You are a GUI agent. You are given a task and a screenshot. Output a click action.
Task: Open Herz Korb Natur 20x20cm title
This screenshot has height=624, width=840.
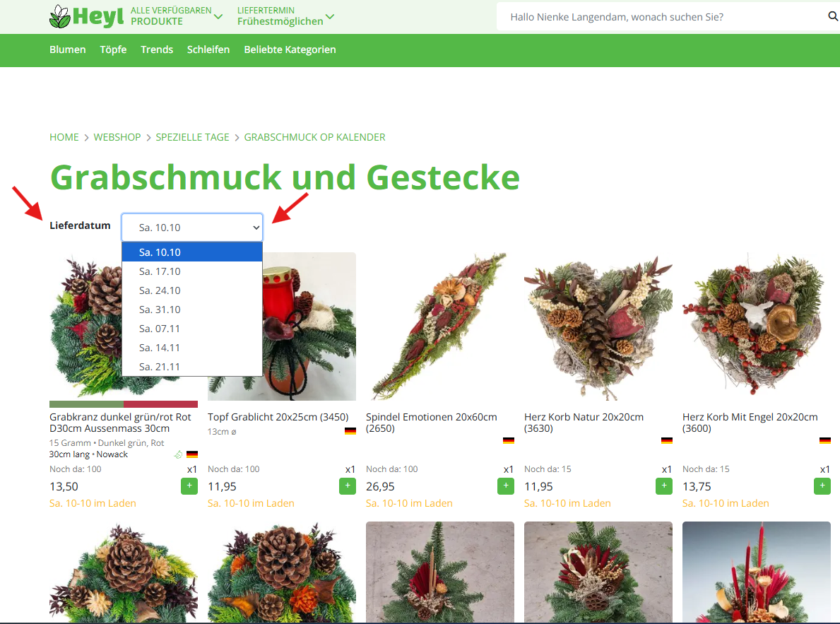pyautogui.click(x=584, y=423)
